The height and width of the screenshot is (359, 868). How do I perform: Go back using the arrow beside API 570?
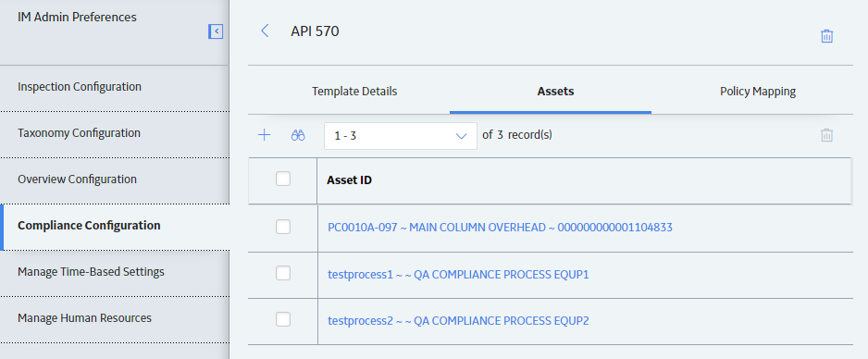pos(265,31)
